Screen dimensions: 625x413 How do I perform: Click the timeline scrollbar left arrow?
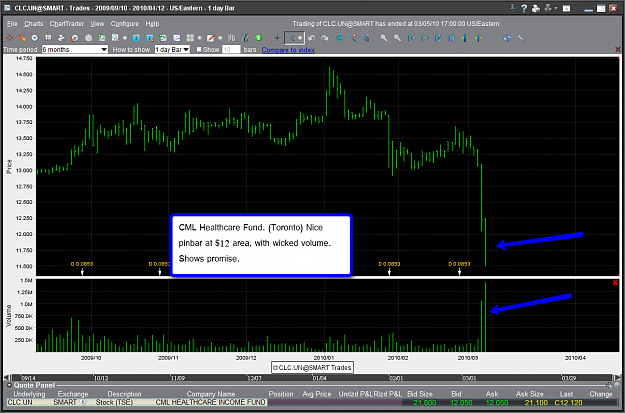[6, 378]
